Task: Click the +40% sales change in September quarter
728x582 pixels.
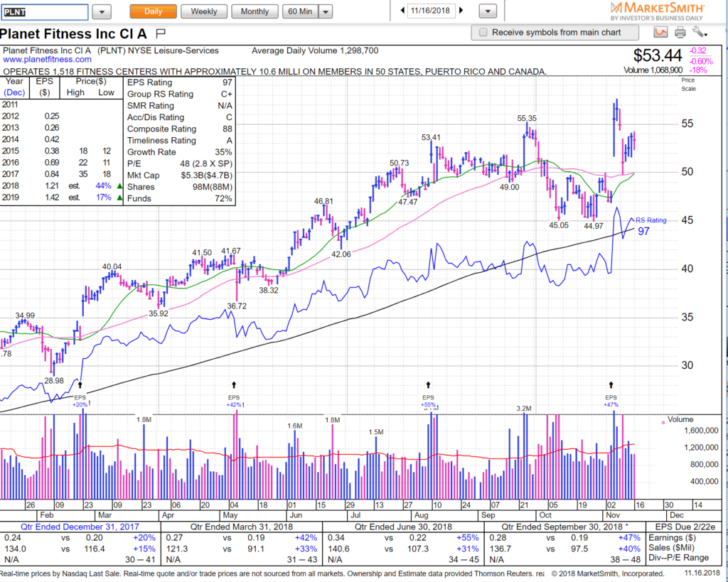Action: pyautogui.click(x=630, y=549)
